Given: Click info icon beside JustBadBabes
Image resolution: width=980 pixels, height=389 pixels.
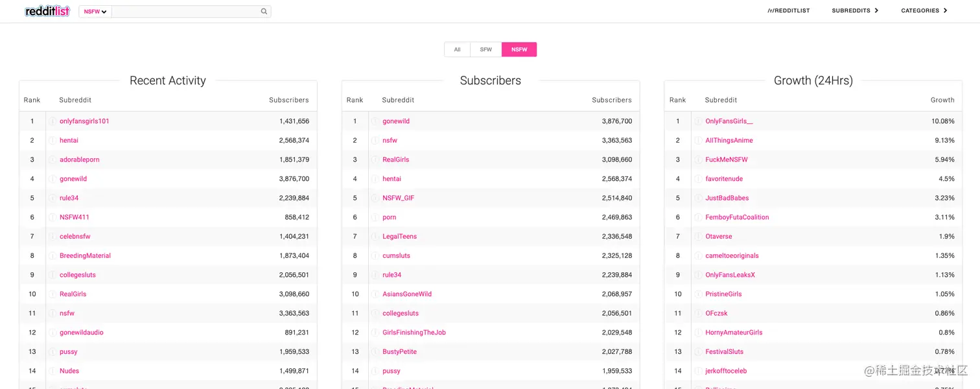Looking at the screenshot, I should tap(698, 198).
